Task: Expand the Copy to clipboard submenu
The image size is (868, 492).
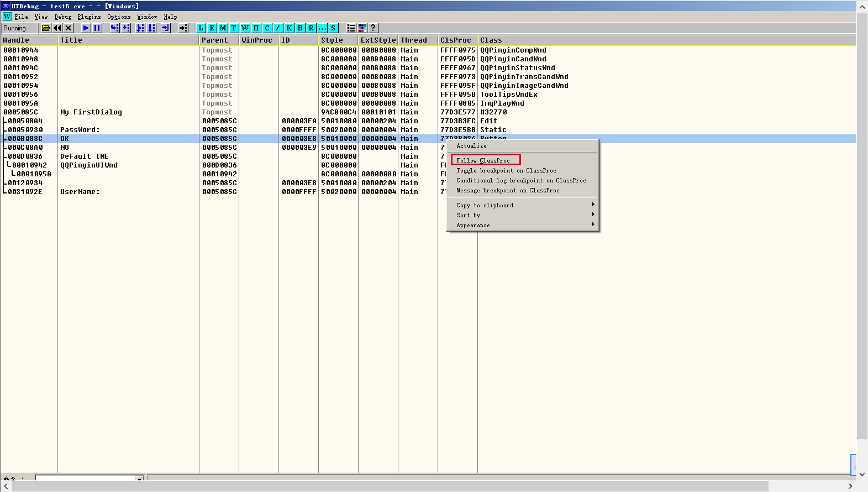Action: coord(522,205)
